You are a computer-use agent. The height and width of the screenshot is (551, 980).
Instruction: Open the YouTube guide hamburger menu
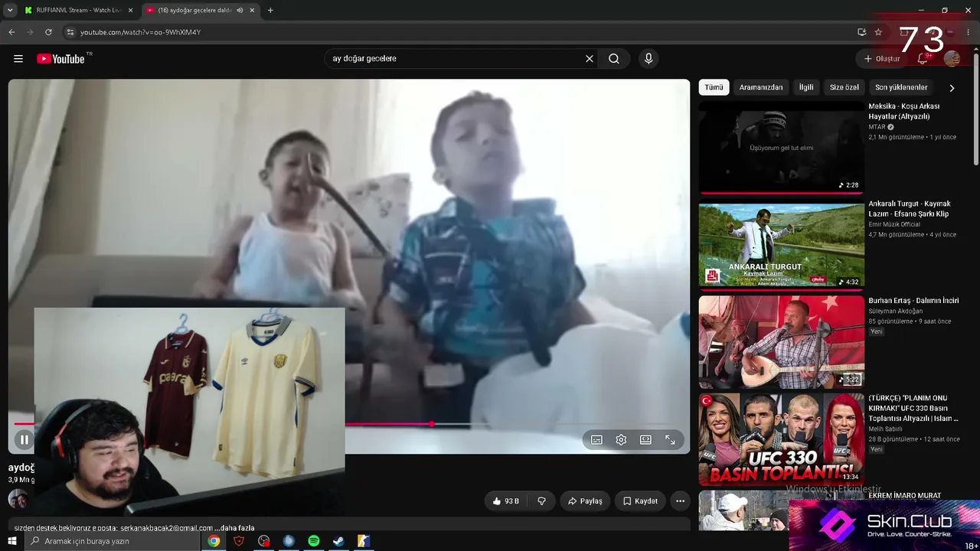click(18, 59)
